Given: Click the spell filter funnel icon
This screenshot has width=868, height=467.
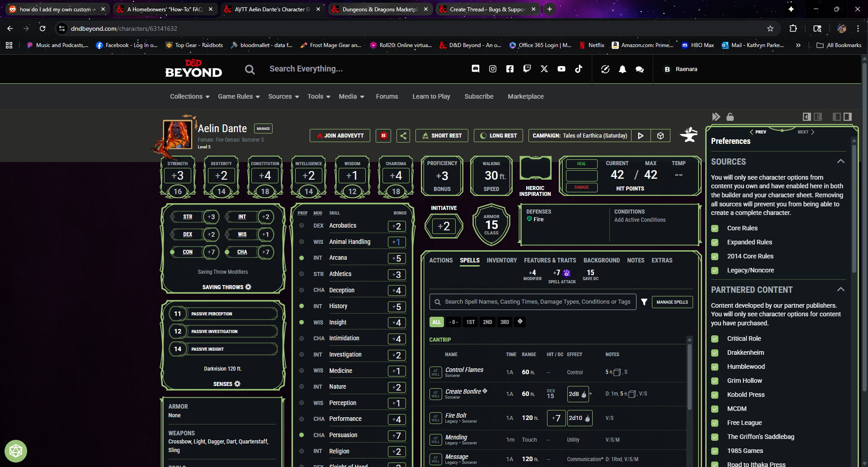Looking at the screenshot, I should click(x=644, y=302).
